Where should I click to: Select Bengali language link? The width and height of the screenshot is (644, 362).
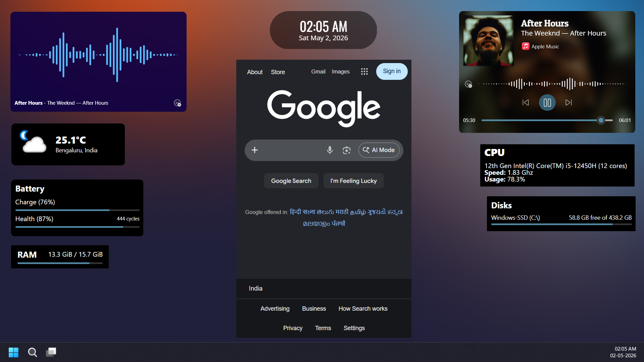pos(309,212)
